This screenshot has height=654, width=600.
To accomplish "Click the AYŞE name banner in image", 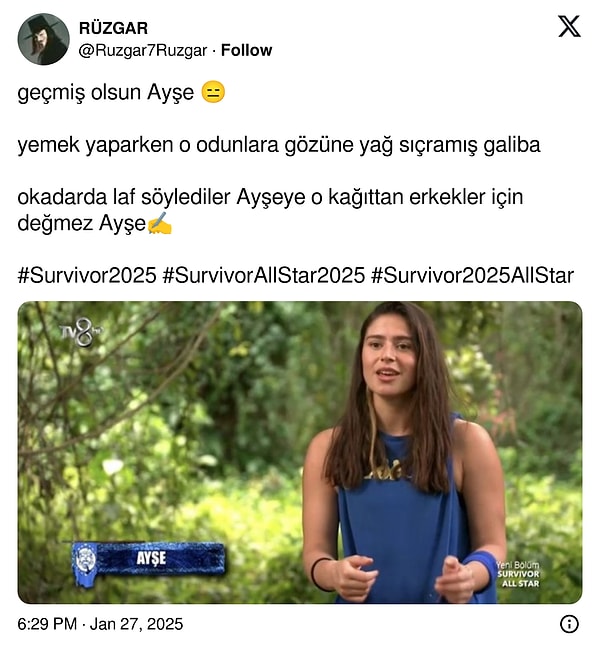I will pyautogui.click(x=149, y=561).
